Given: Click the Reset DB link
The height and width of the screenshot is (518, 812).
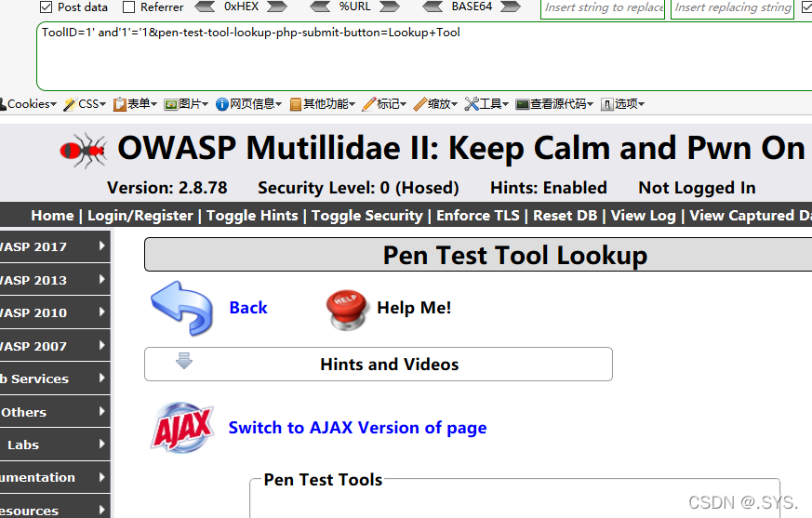Looking at the screenshot, I should pyautogui.click(x=565, y=215).
